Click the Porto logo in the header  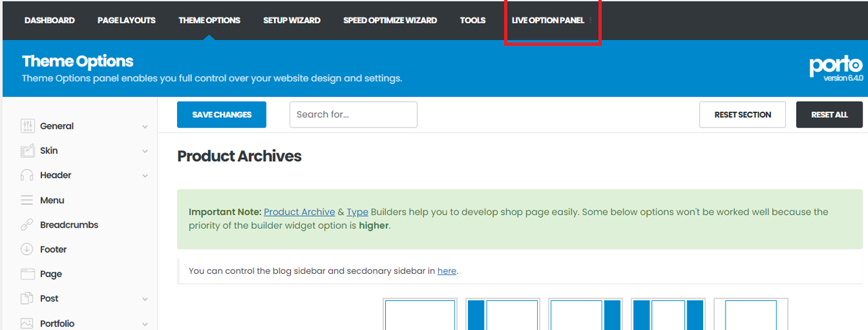click(x=835, y=66)
